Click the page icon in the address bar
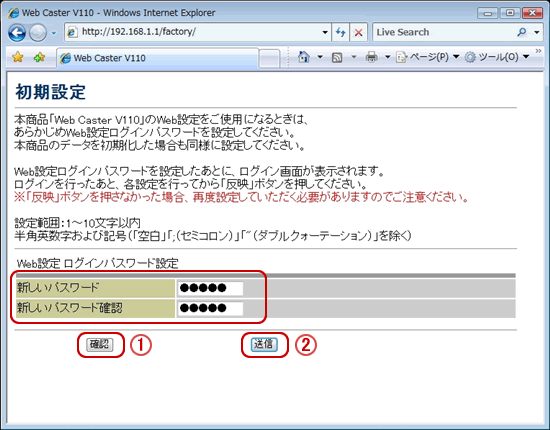The width and height of the screenshot is (550, 430). tap(72, 32)
